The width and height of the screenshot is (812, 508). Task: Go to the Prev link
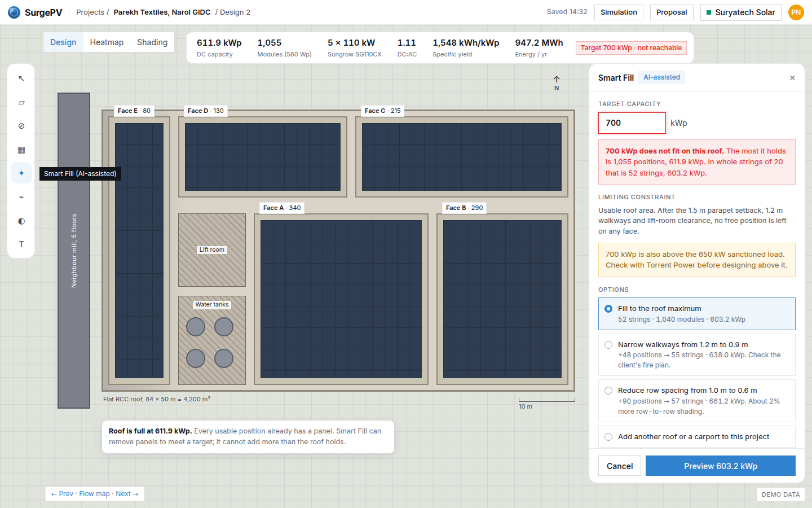62,494
